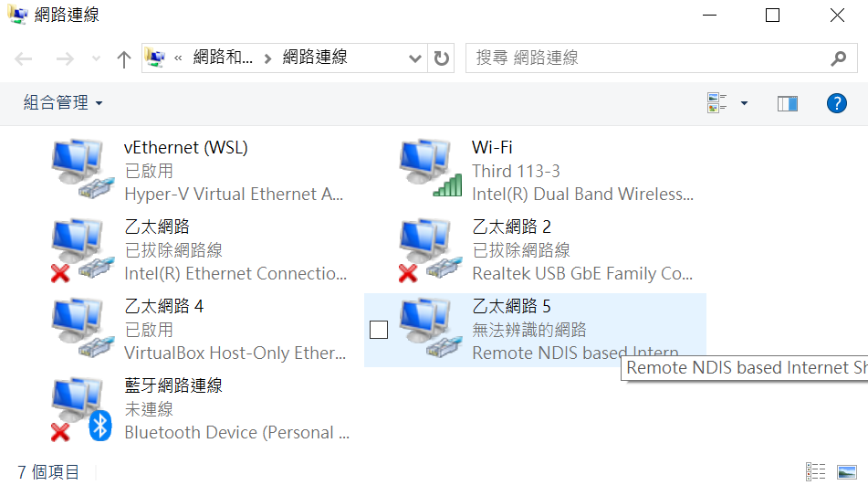Check the 乙太網路 5 item checkbox
This screenshot has width=868, height=485.
tap(379, 330)
